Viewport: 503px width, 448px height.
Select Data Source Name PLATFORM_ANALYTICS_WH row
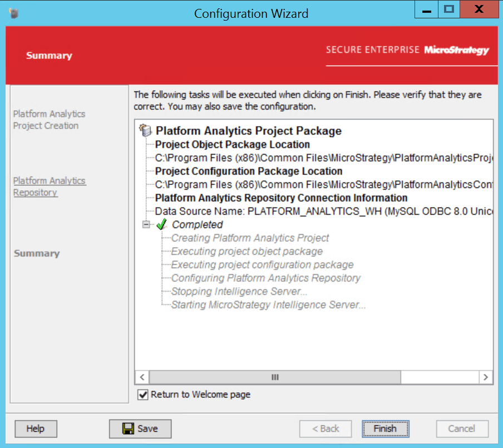tap(324, 211)
